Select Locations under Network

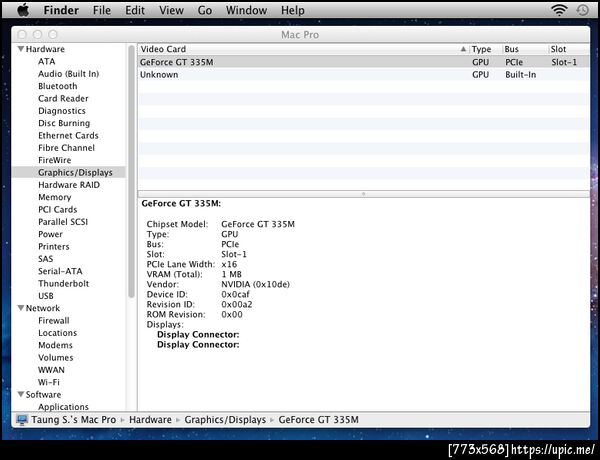point(57,333)
